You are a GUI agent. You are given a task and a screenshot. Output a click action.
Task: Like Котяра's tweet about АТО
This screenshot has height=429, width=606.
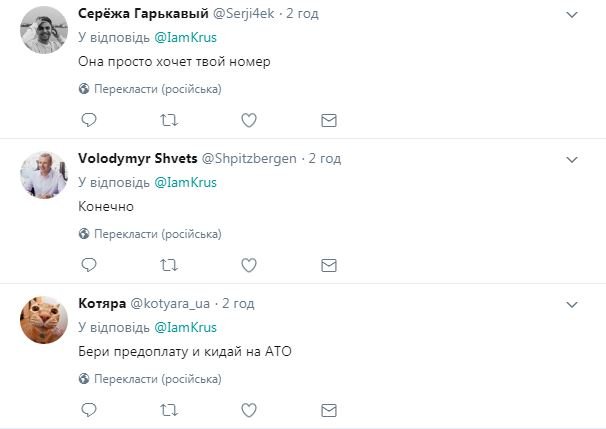tap(249, 410)
